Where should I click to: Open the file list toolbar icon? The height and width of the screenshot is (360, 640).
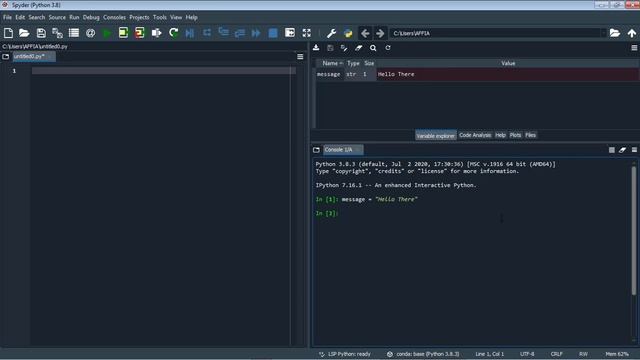coord(74,33)
